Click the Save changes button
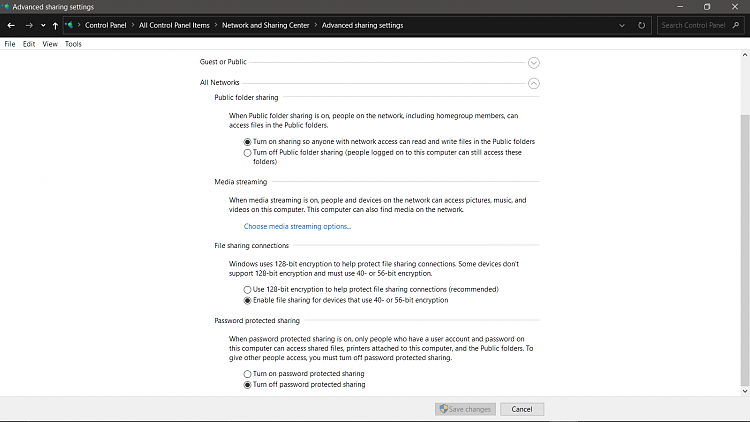Image resolution: width=750 pixels, height=422 pixels. (465, 409)
